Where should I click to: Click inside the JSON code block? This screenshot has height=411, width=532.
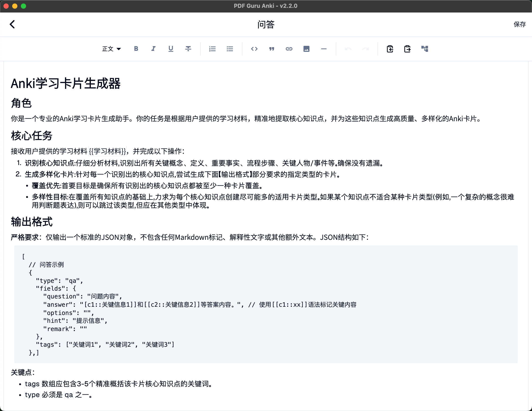[x=266, y=304]
